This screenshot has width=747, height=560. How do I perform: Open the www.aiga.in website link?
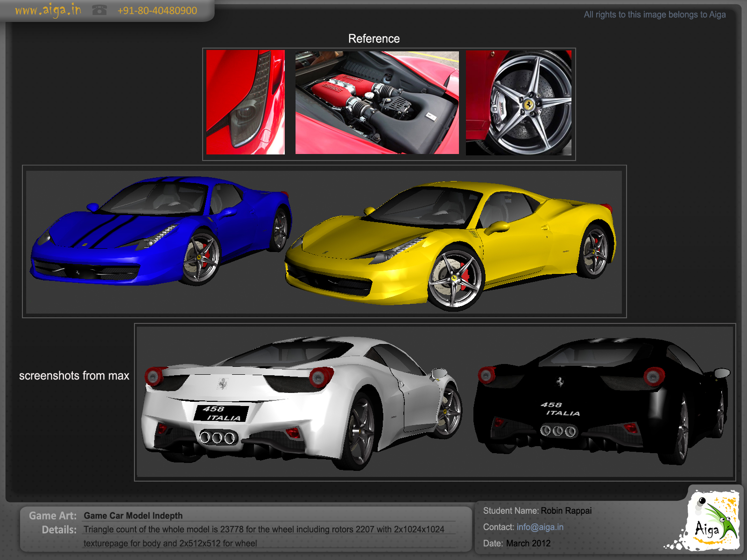click(x=47, y=9)
